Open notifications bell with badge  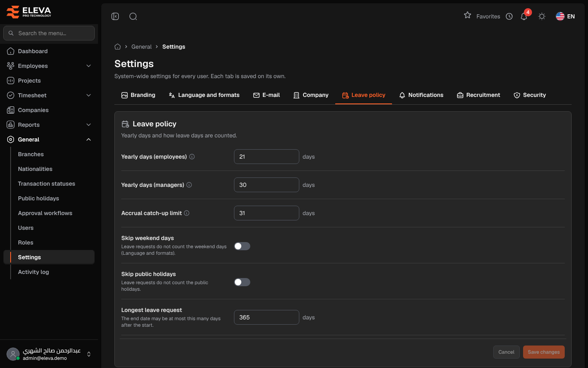(x=525, y=16)
